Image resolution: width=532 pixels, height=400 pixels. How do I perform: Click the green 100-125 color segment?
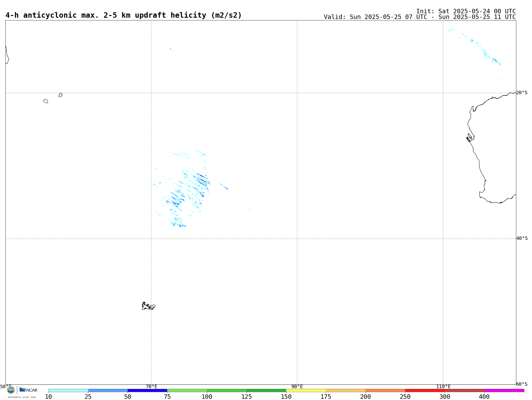[227, 391]
